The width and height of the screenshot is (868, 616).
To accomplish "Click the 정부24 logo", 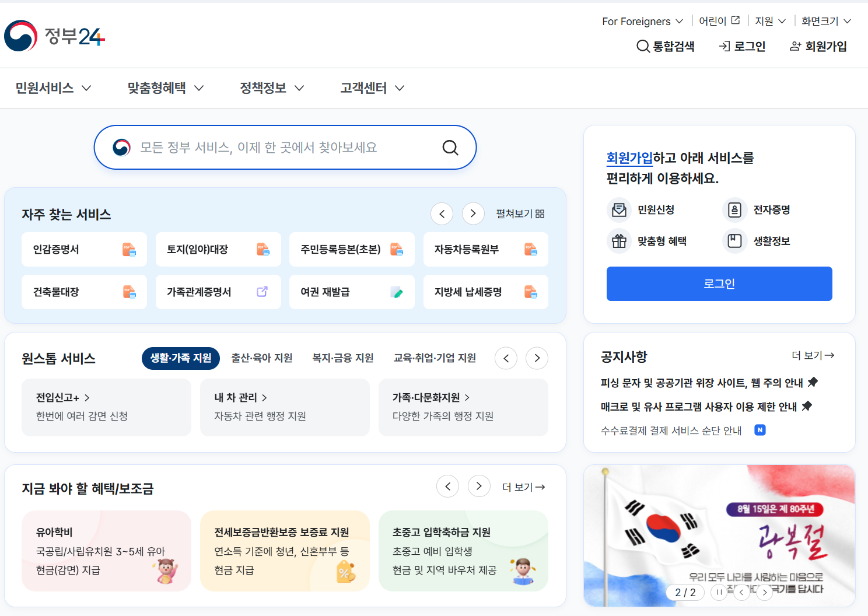I will pos(54,36).
